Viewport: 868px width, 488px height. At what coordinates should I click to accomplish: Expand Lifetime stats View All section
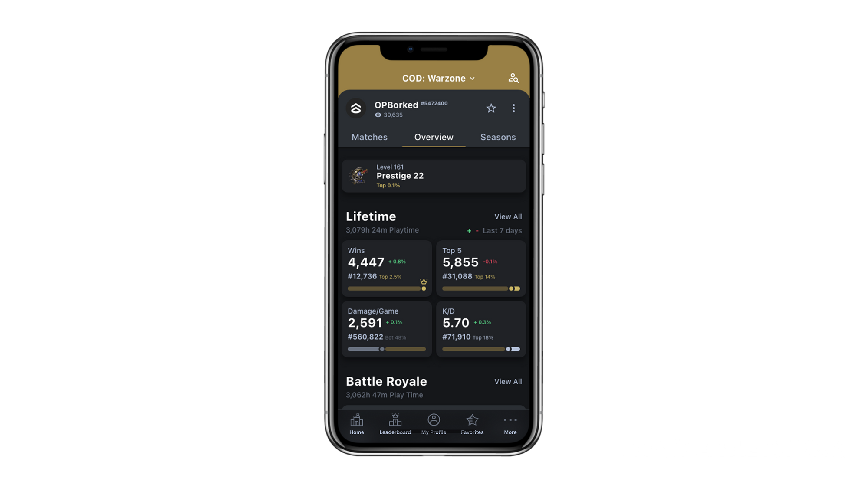pos(508,217)
